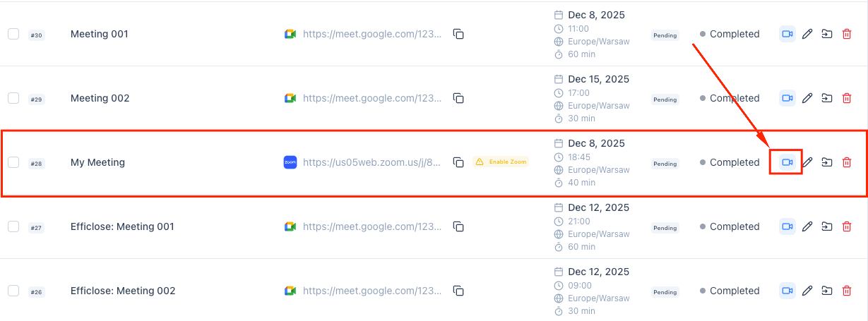
Task: Click the video camera icon for My Meeting
Action: click(787, 162)
